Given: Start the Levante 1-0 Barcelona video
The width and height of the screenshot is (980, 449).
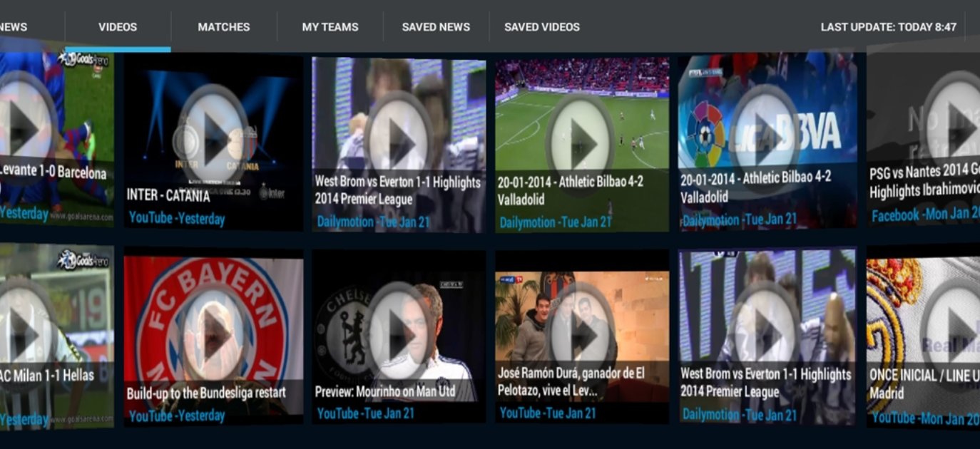Looking at the screenshot, I should 25,128.
